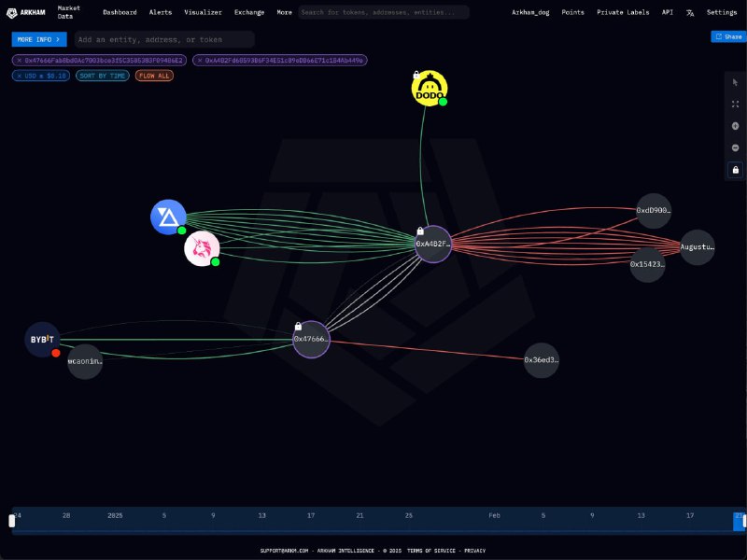
Task: Open the Exchange page
Action: (249, 12)
